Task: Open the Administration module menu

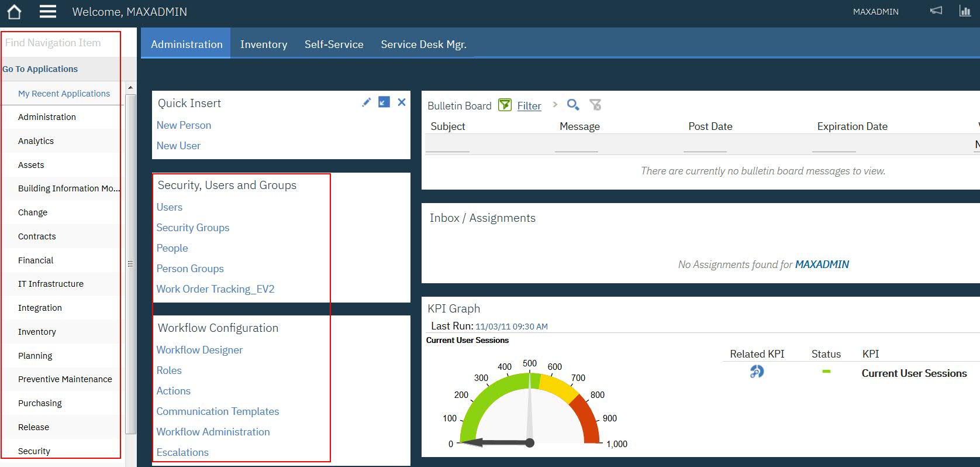Action: point(47,117)
